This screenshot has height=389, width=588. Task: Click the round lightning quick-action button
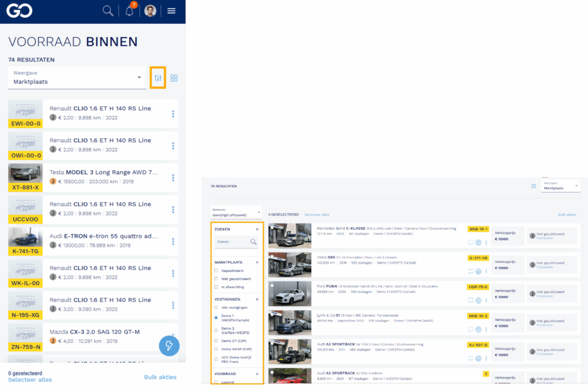point(169,346)
